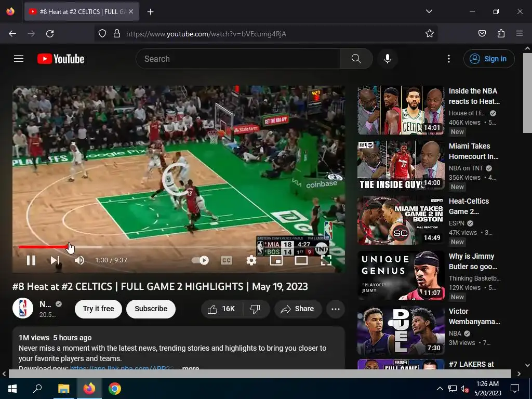
Task: Open Windows notification center
Action: pyautogui.click(x=515, y=389)
